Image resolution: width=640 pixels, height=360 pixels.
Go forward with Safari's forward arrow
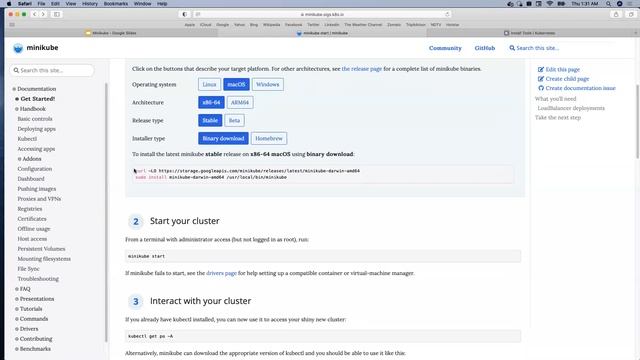[43, 14]
